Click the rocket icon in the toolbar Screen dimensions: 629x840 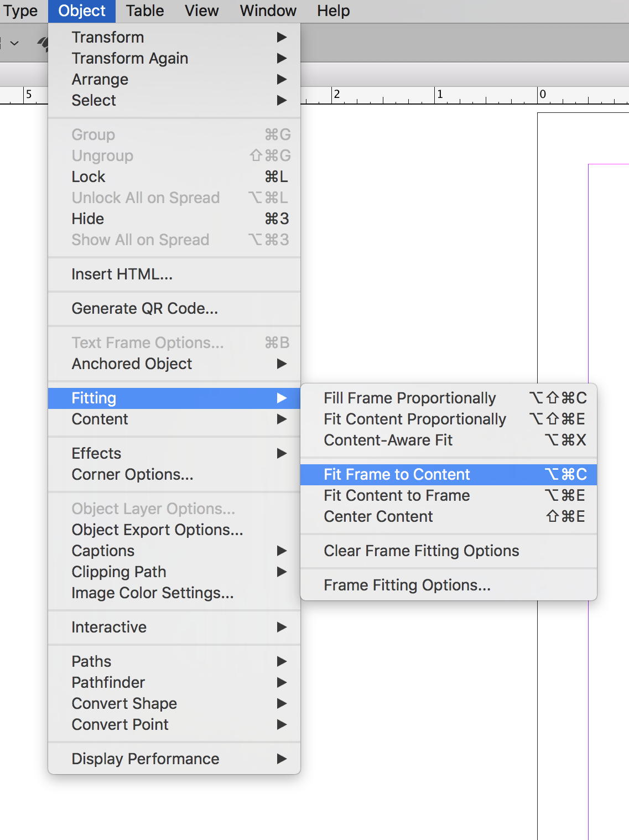(x=43, y=43)
